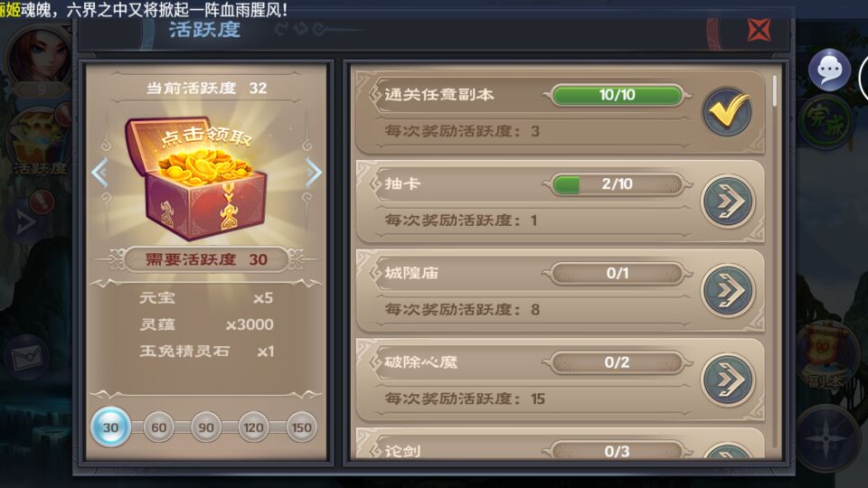Show next reward chest with right arrow
This screenshot has width=868, height=488.
tap(314, 173)
